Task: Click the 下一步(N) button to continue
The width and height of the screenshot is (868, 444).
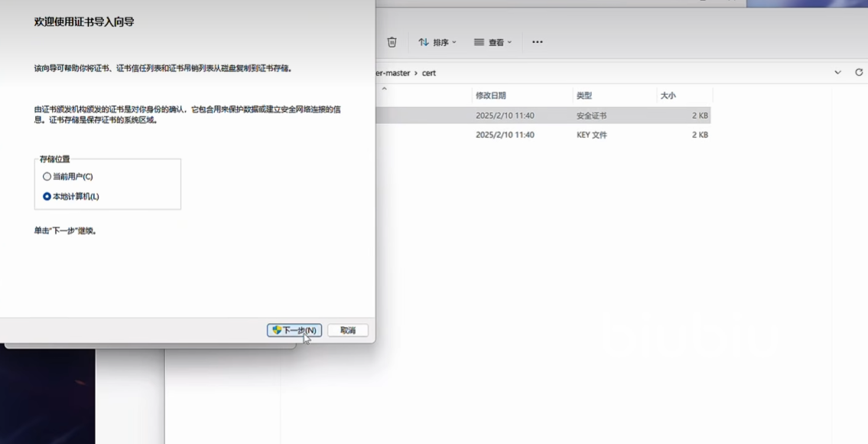Action: click(x=294, y=330)
